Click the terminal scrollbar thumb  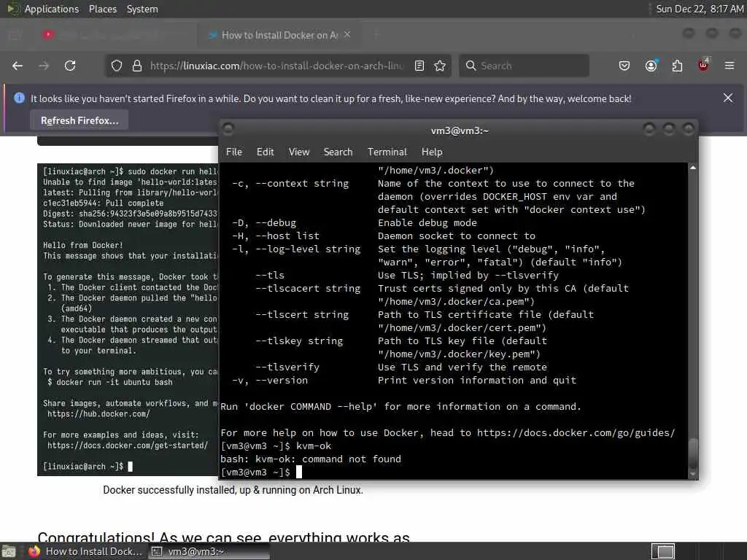click(693, 455)
